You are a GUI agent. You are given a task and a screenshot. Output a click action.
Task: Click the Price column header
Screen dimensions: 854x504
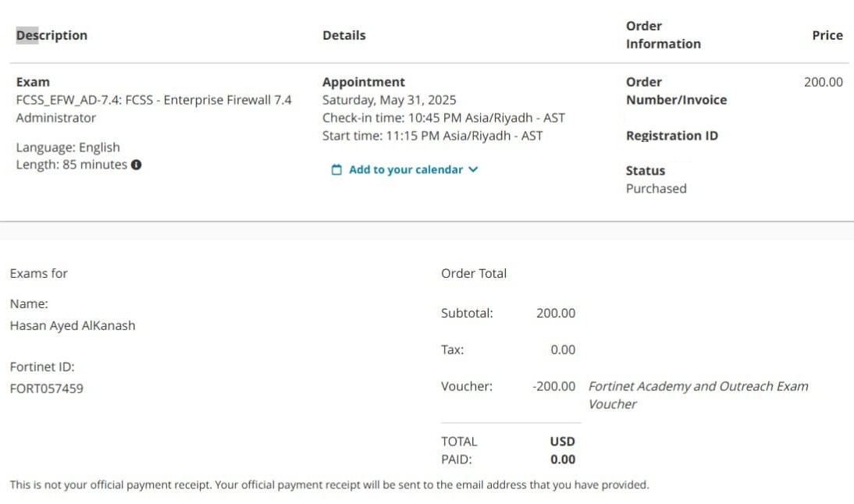coord(827,35)
